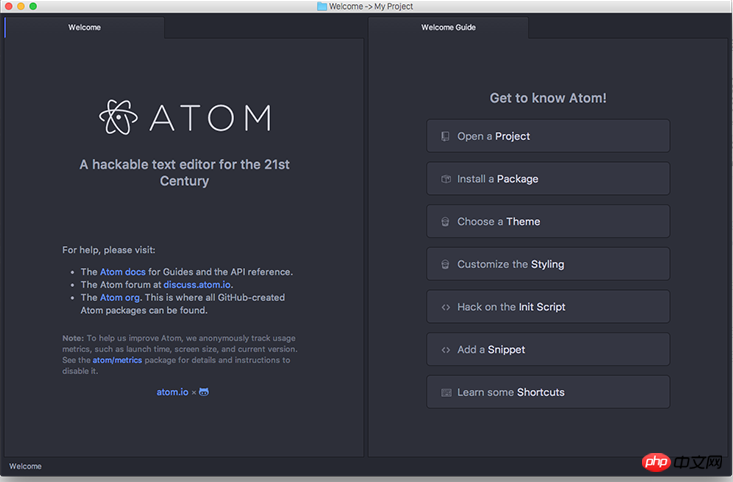Click the code icon beside Add a Snippet

pyautogui.click(x=446, y=350)
